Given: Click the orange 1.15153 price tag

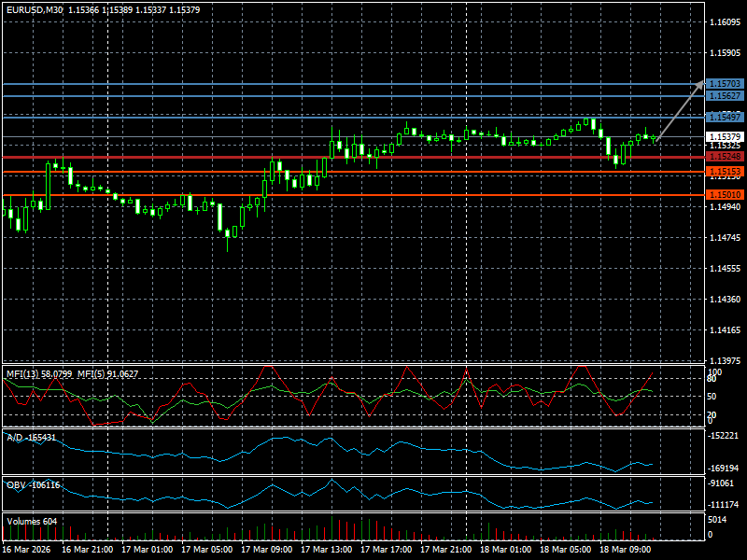Looking at the screenshot, I should pyautogui.click(x=725, y=172).
